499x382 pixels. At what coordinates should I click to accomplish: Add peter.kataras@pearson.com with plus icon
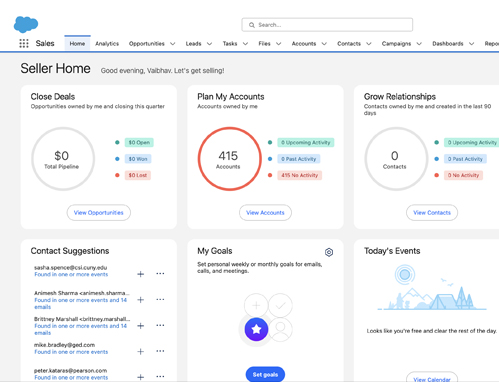(x=141, y=377)
